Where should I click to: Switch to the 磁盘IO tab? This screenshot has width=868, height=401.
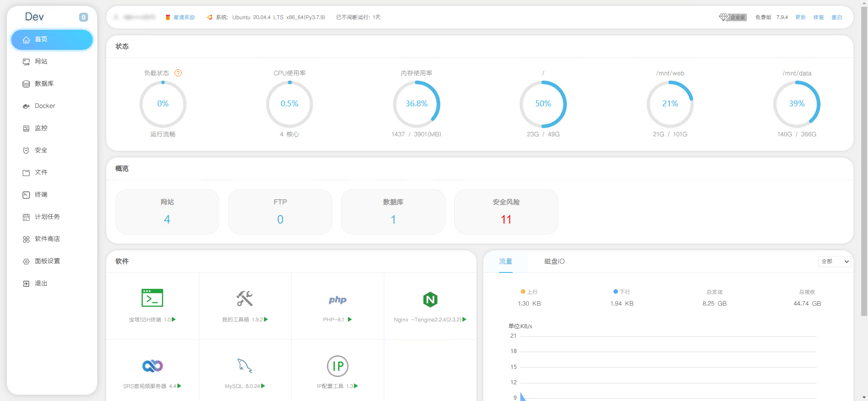pyautogui.click(x=554, y=262)
